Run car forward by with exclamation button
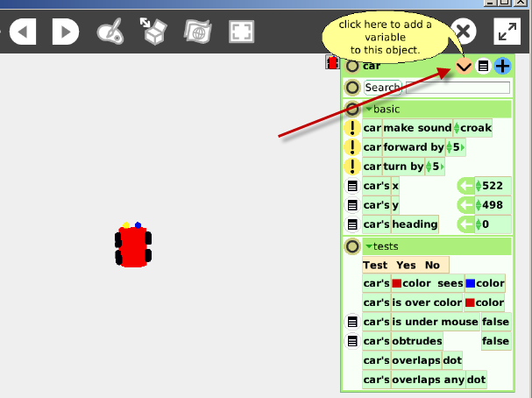 pos(352,147)
